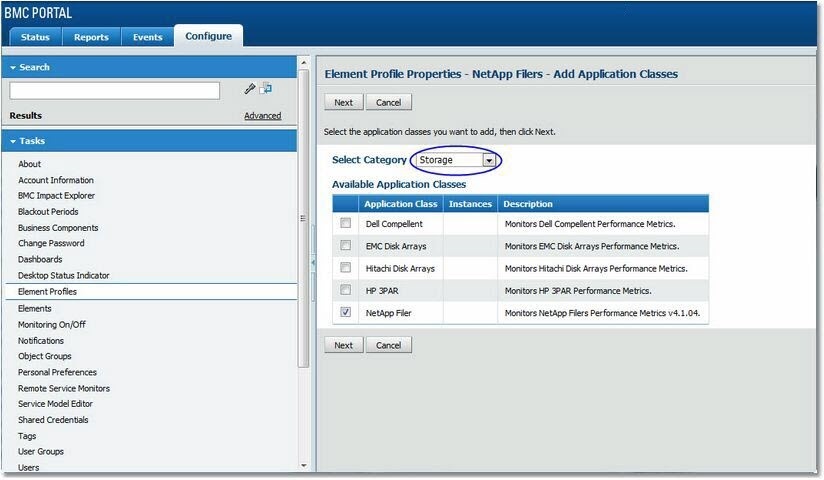Switch to the Events tab
824x480 pixels.
[x=148, y=37]
